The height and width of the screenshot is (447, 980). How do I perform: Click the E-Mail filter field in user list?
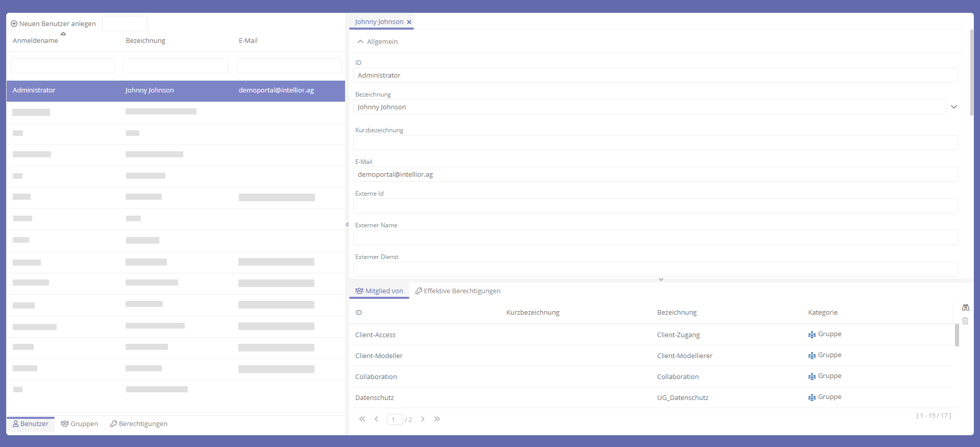click(289, 66)
